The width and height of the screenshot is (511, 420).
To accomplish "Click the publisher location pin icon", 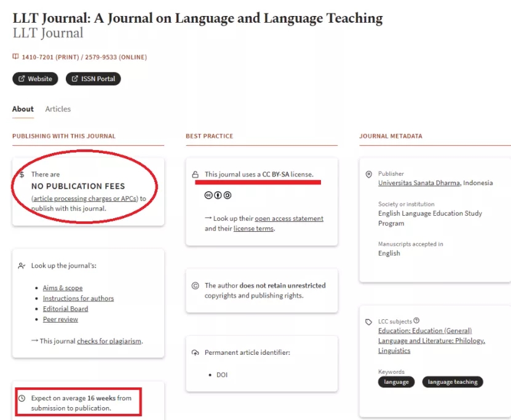I will tap(368, 174).
